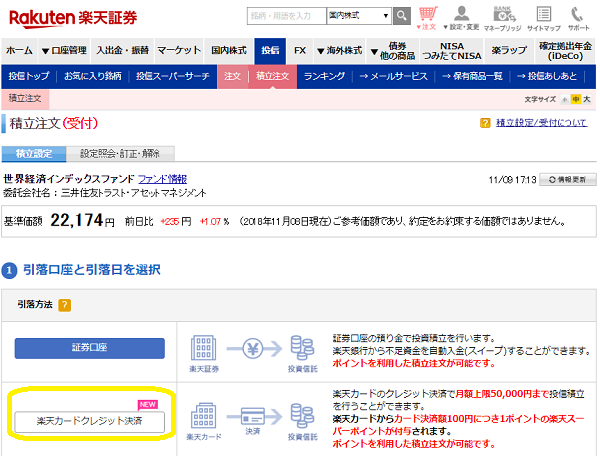This screenshot has height=456, width=600.
Task: Click help icon beside 積立設定/受付について
Action: 485,123
